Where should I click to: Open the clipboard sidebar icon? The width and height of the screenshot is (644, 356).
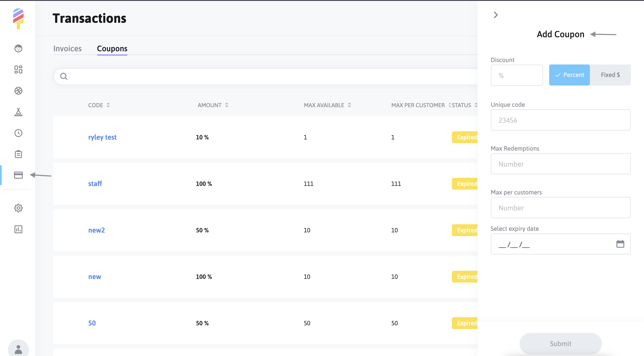tap(18, 154)
